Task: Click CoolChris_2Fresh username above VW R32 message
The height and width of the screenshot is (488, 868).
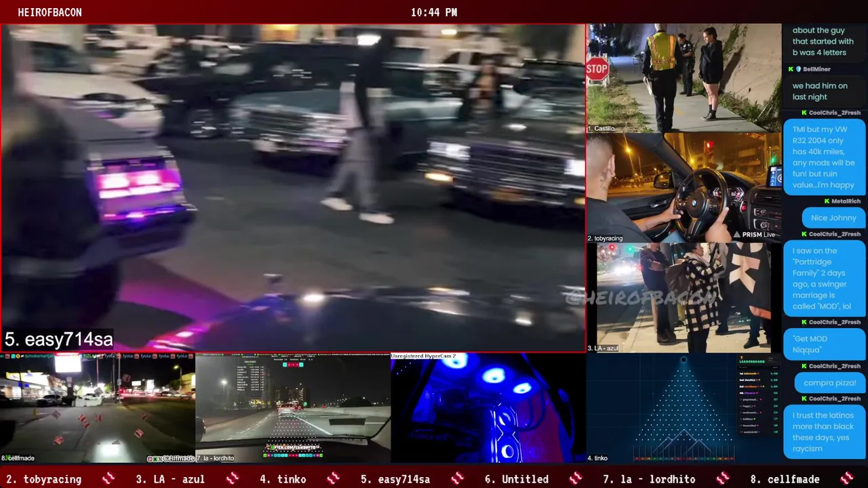Action: pyautogui.click(x=835, y=113)
